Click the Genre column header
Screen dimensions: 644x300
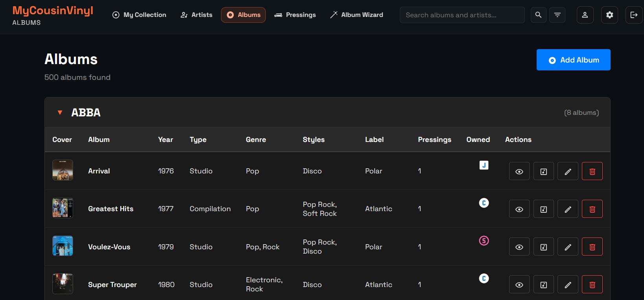(x=256, y=140)
